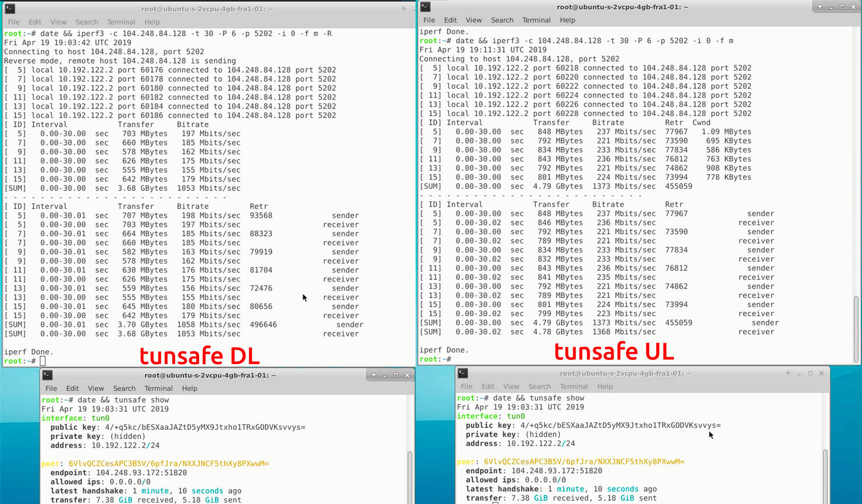862x504 pixels.
Task: Open Terminal menu in bottom-left terminal
Action: click(158, 388)
